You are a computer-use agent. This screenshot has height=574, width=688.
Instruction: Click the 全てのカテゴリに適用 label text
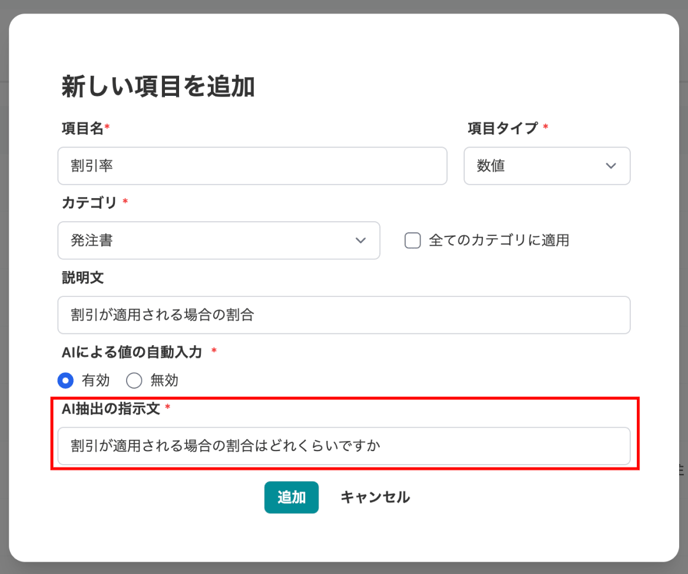499,240
